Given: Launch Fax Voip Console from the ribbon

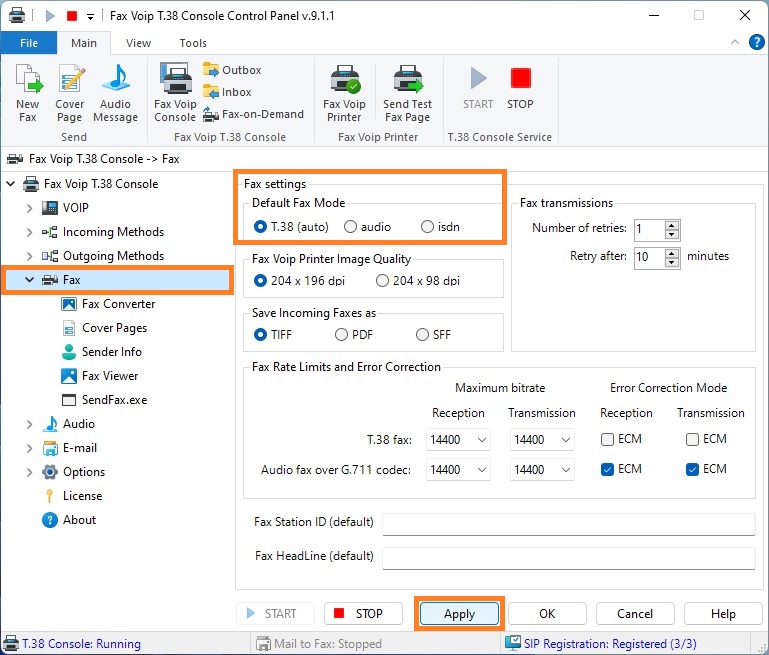Looking at the screenshot, I should pyautogui.click(x=175, y=93).
